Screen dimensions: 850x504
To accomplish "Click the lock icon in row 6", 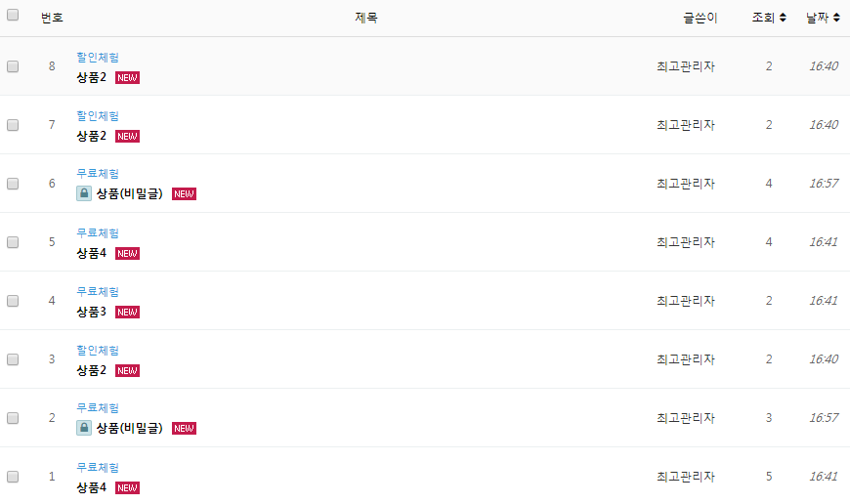I will (x=84, y=193).
